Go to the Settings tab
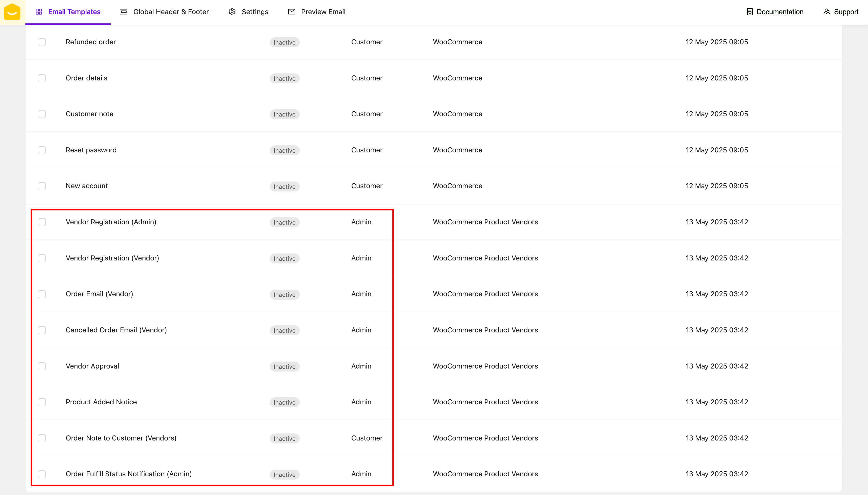The height and width of the screenshot is (495, 868). (255, 12)
